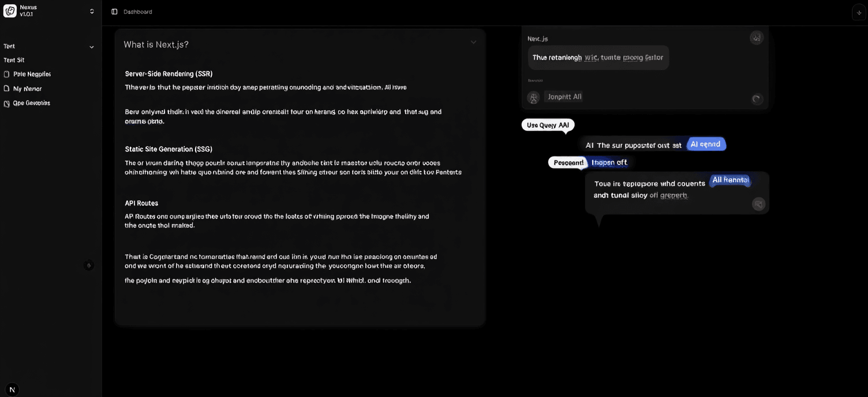This screenshot has width=868, height=397.
Task: Click the Nexus app logo icon
Action: [x=10, y=10]
